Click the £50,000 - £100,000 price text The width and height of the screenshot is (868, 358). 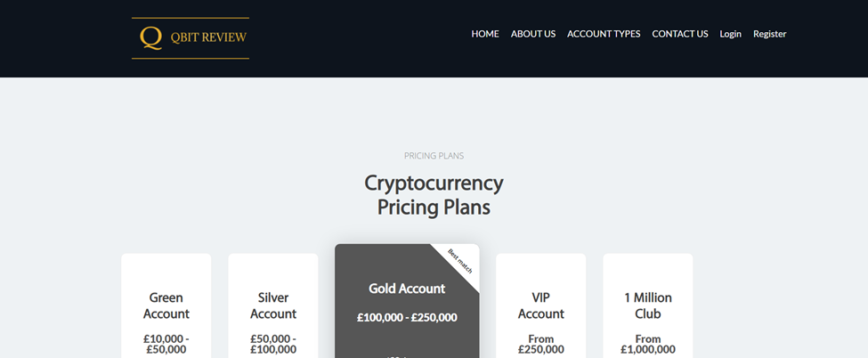[273, 344]
